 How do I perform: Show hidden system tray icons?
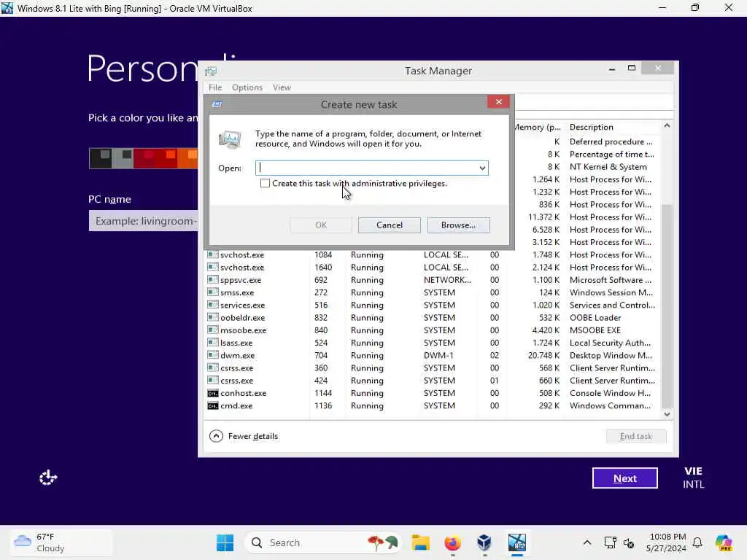coord(587,542)
